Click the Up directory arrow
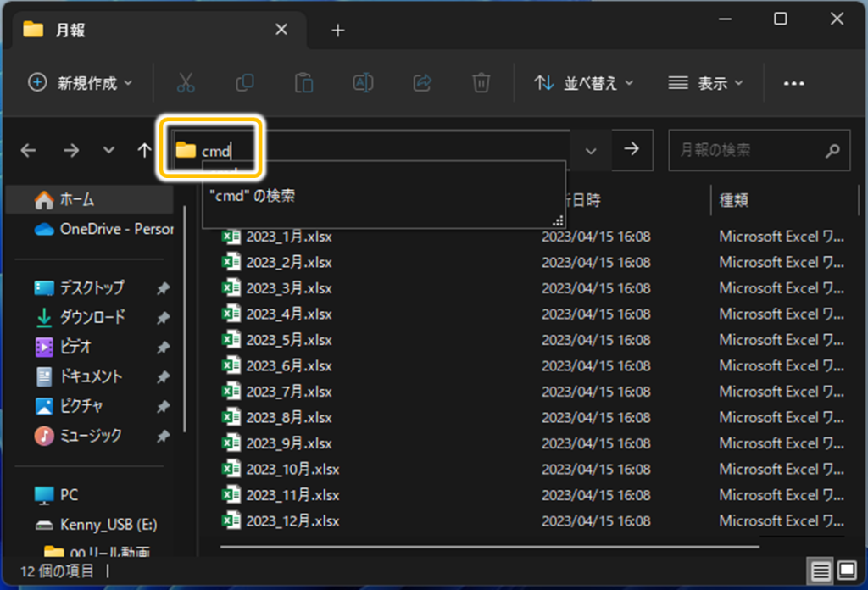Viewport: 868px width, 590px height. pyautogui.click(x=144, y=150)
